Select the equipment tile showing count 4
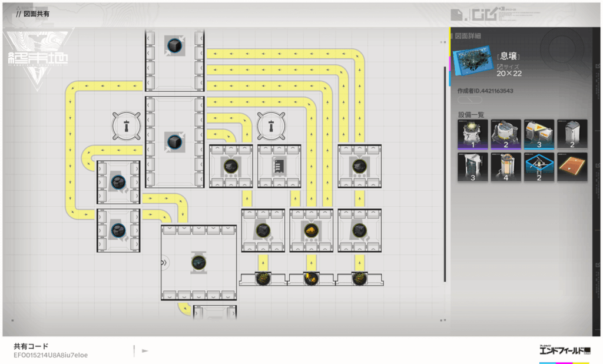603x364 pixels. click(506, 167)
